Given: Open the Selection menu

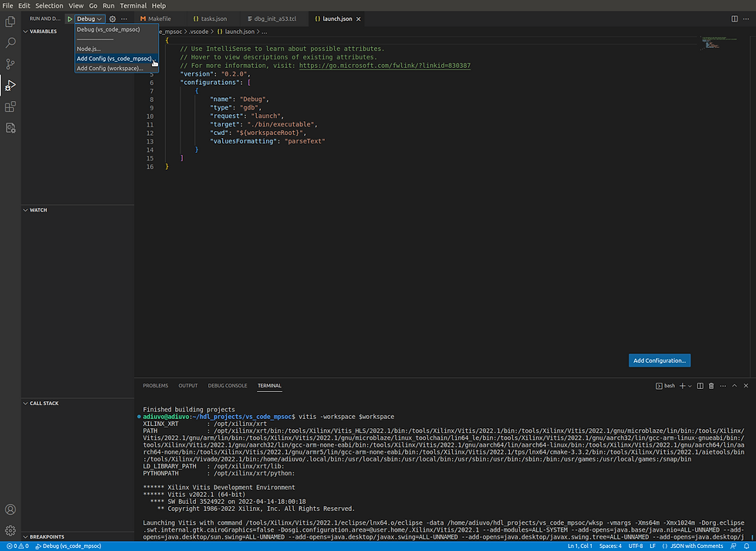Looking at the screenshot, I should tap(49, 6).
